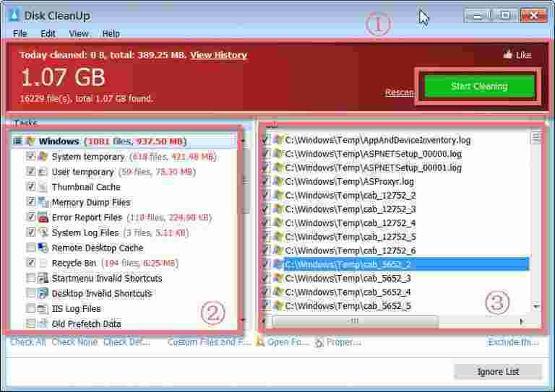Open the Help menu

pyautogui.click(x=111, y=34)
